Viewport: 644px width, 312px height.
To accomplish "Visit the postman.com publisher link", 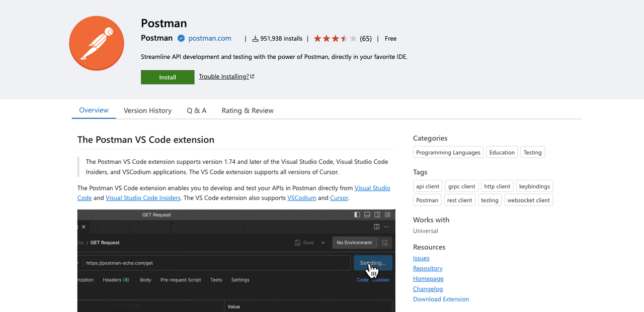I will point(210,38).
